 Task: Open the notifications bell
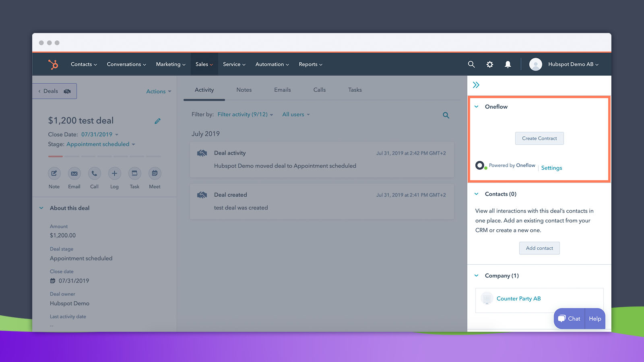point(508,64)
